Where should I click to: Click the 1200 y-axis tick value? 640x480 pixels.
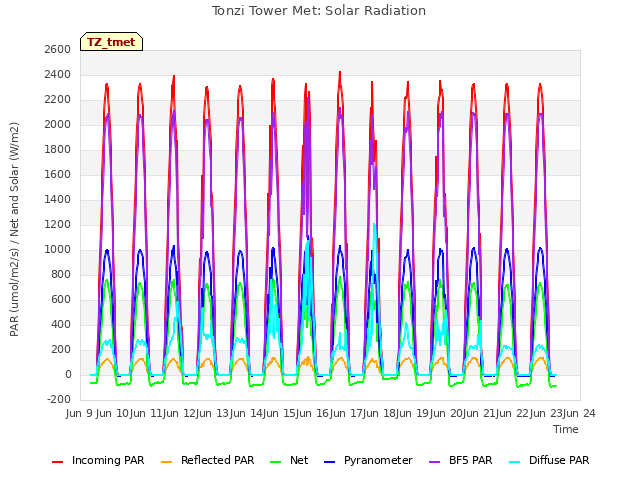pyautogui.click(x=58, y=224)
